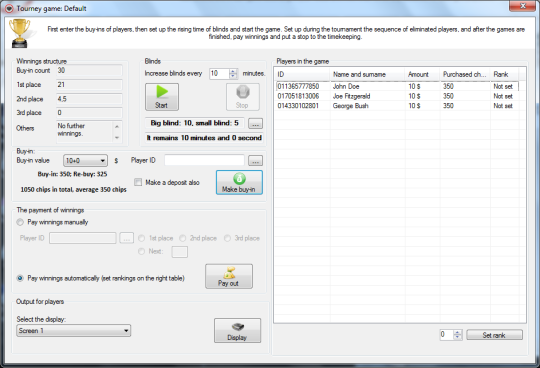540x368 pixels.
Task: Select Pay winnings automatically option
Action: (20, 278)
